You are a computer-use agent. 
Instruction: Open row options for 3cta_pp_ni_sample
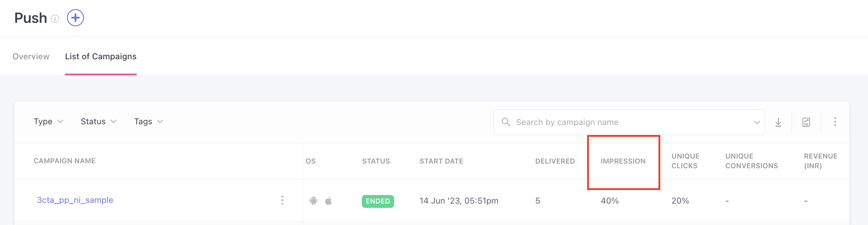coord(282,200)
